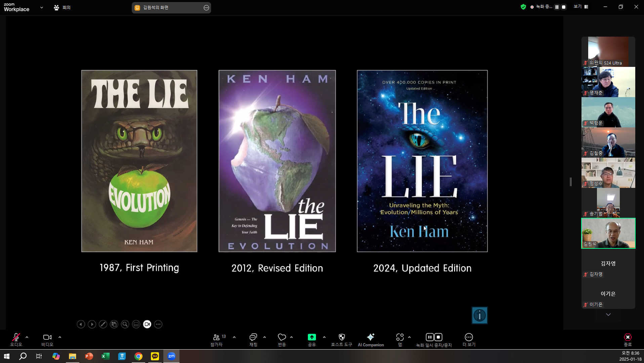The width and height of the screenshot is (644, 363).
Task: Open share options ellipsis on 김원석의 화면 tab
Action: click(x=206, y=8)
